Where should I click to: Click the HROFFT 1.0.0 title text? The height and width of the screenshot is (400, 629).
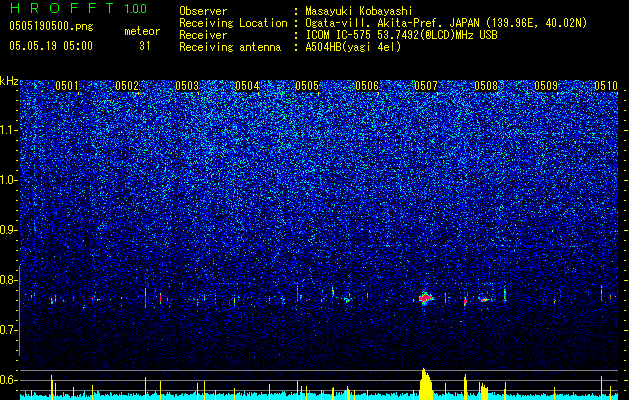[x=79, y=8]
